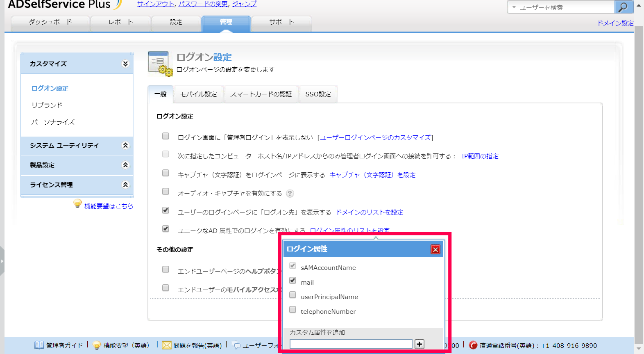Open the ドメイン設定 link

point(615,23)
